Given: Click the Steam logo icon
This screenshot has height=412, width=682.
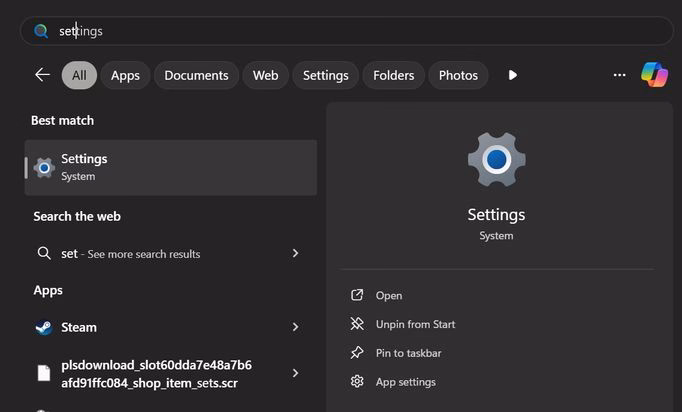Looking at the screenshot, I should [44, 327].
